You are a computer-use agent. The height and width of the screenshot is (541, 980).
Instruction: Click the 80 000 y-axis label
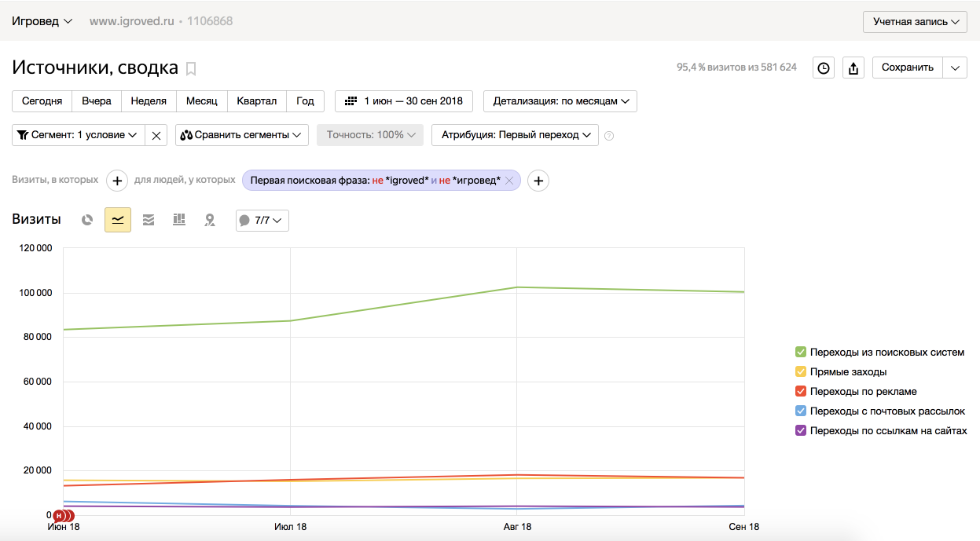36,337
